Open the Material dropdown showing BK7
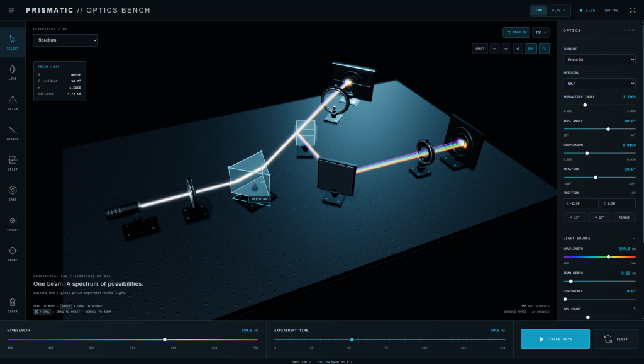644x364 pixels. coord(599,84)
